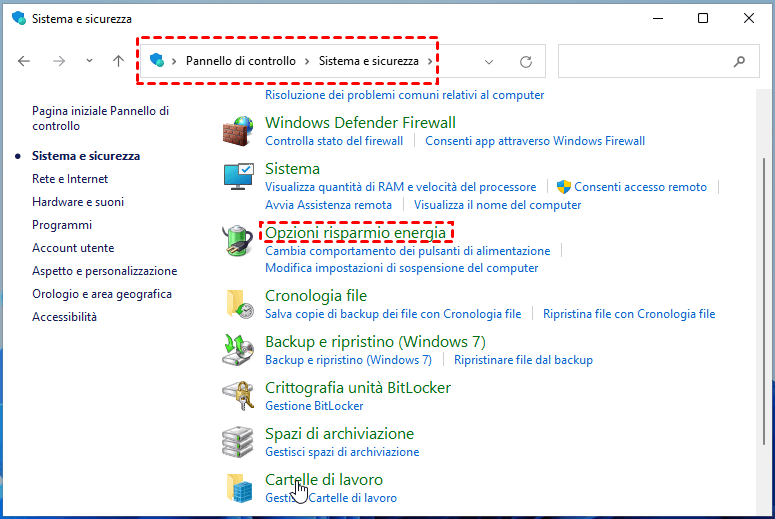Open the Programmi category

[x=62, y=225]
